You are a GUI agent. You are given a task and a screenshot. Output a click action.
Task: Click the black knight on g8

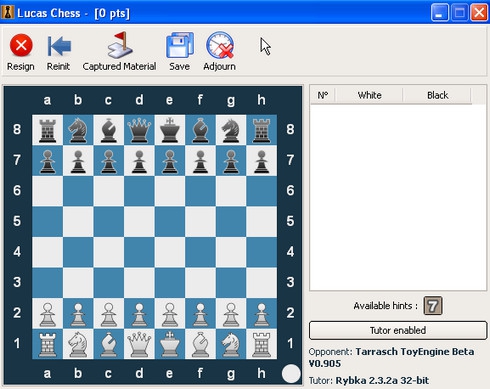click(231, 130)
